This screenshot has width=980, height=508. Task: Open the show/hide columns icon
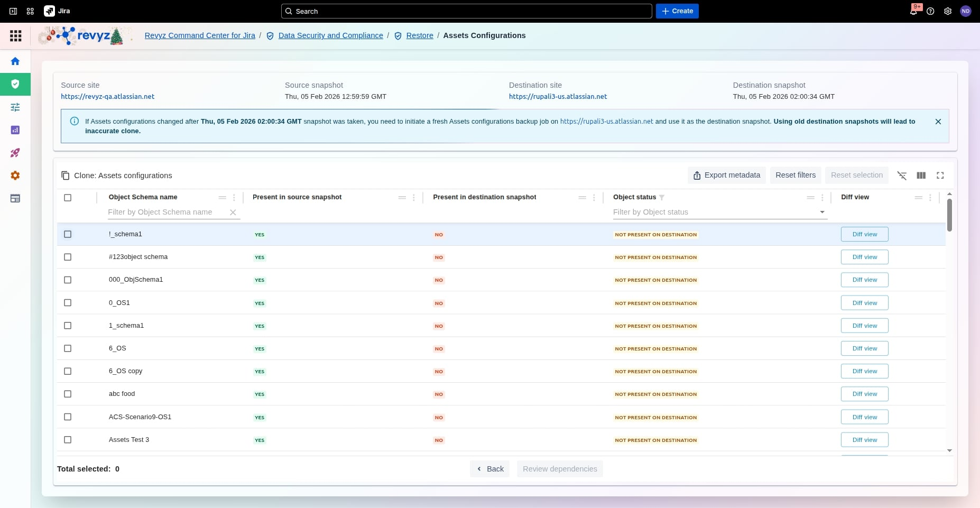pyautogui.click(x=921, y=176)
